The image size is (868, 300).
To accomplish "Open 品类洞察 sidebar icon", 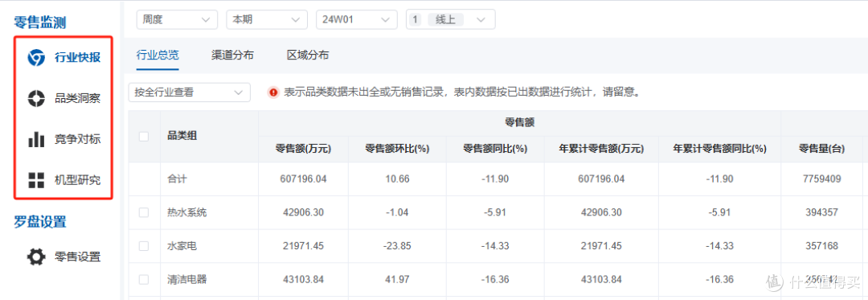I will pyautogui.click(x=36, y=98).
